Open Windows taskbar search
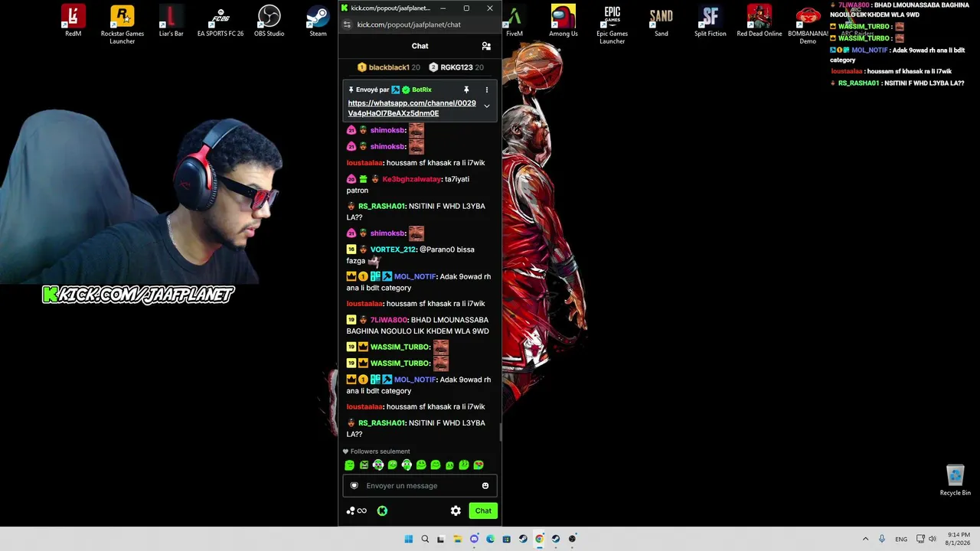The image size is (980, 551). click(425, 539)
